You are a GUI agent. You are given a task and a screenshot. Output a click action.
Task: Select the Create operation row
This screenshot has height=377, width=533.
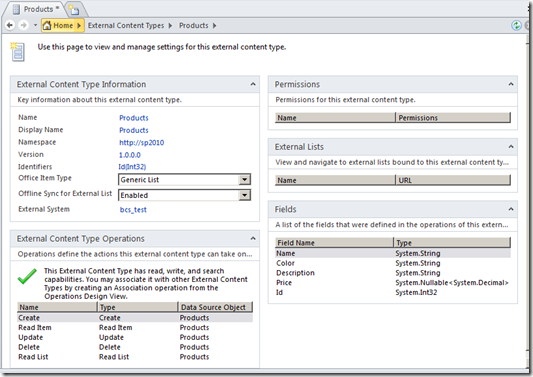[x=135, y=318]
